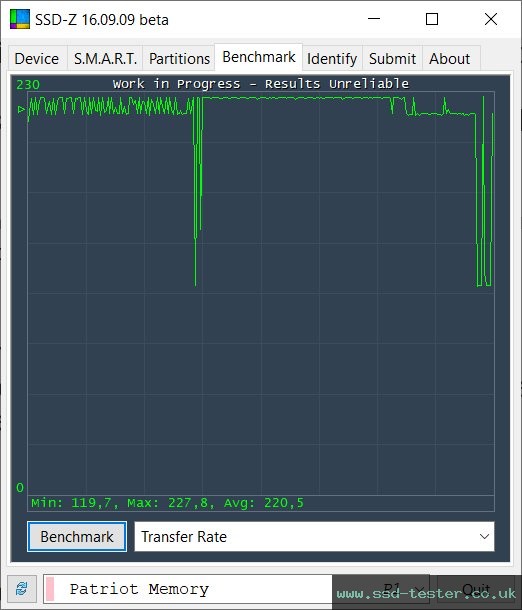Click the green arrow marker beside graph
The width and height of the screenshot is (522, 610).
(21, 110)
